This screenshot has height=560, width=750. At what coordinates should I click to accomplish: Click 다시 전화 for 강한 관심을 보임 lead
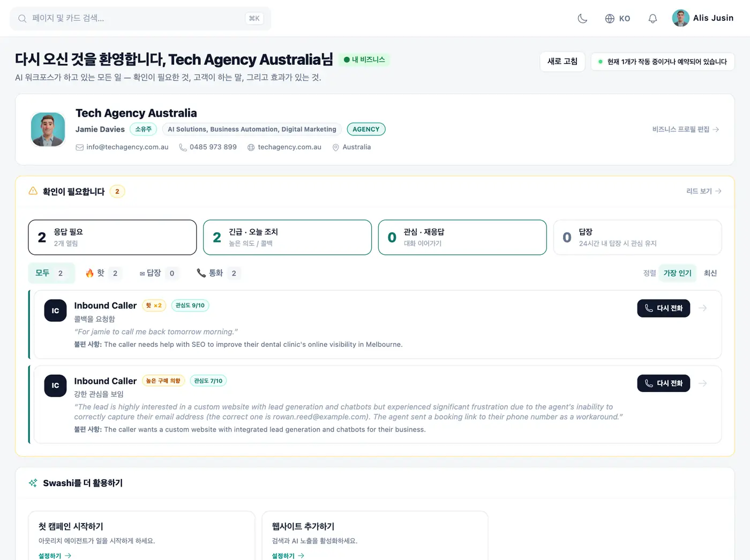pyautogui.click(x=663, y=383)
